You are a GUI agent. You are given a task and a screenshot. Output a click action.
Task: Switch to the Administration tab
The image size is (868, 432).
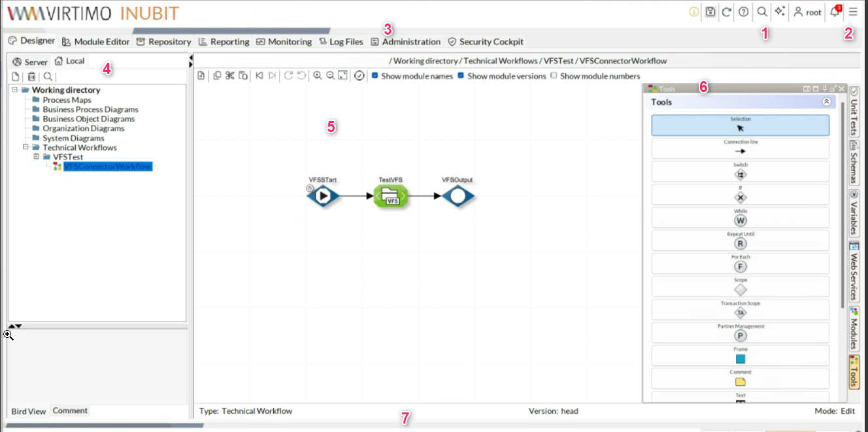(x=405, y=41)
